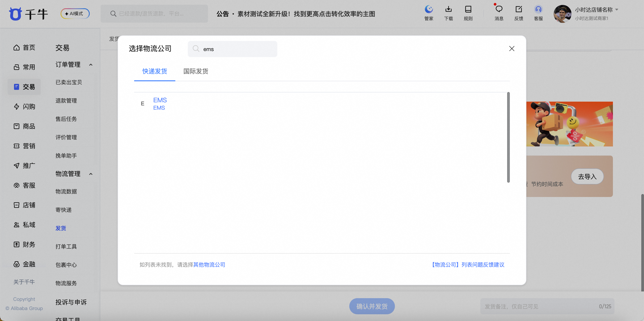
Task: Open 财务 in the sidebar
Action: coord(24,244)
